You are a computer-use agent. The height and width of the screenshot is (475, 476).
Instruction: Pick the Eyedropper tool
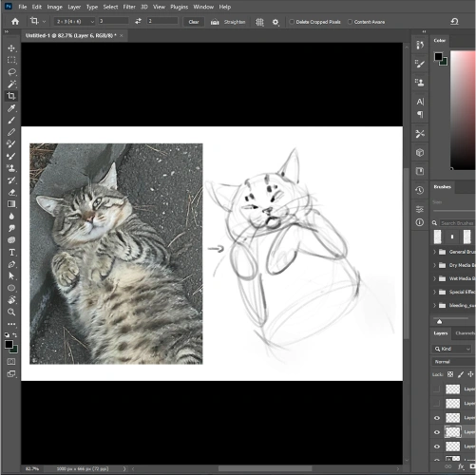click(x=11, y=108)
